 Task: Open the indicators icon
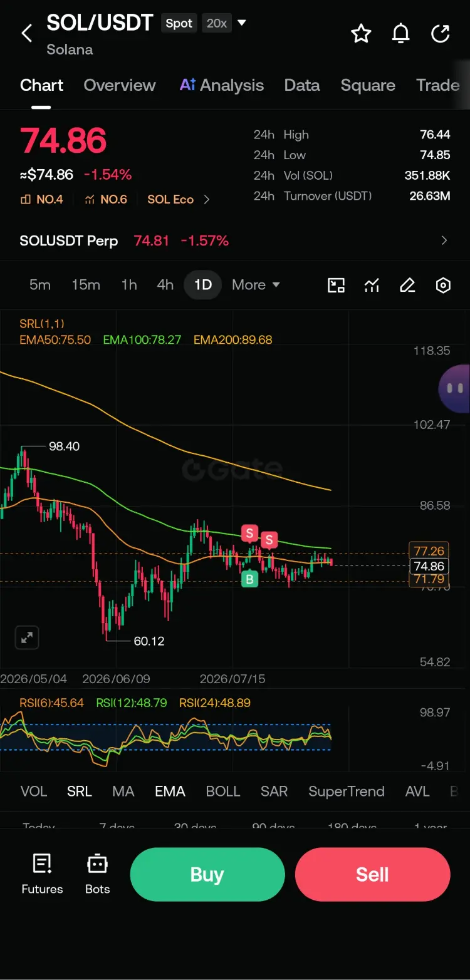[x=372, y=286]
